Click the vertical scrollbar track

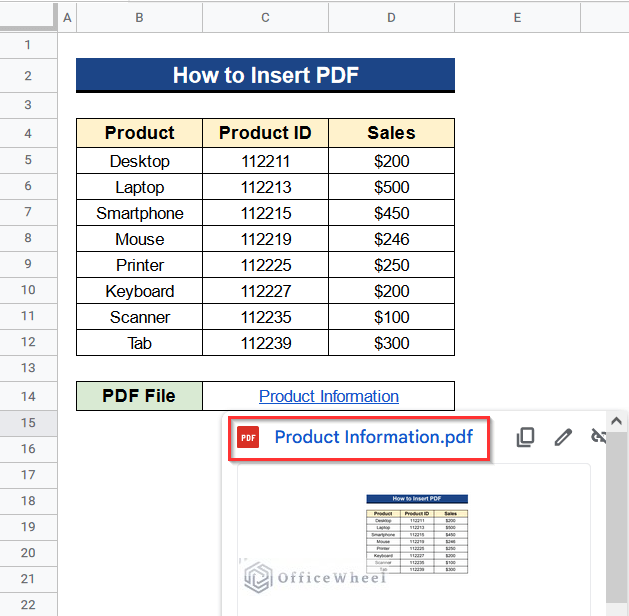[x=616, y=517]
